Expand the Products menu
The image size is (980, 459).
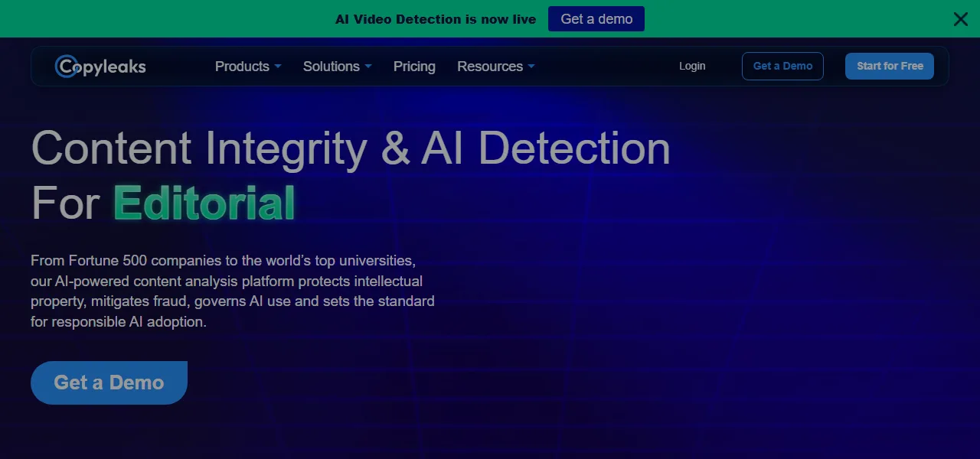[248, 67]
